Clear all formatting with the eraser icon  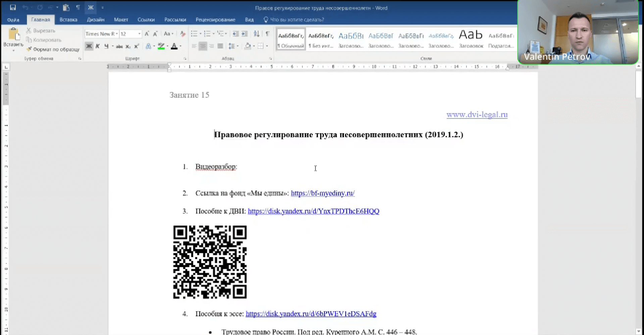pos(182,34)
